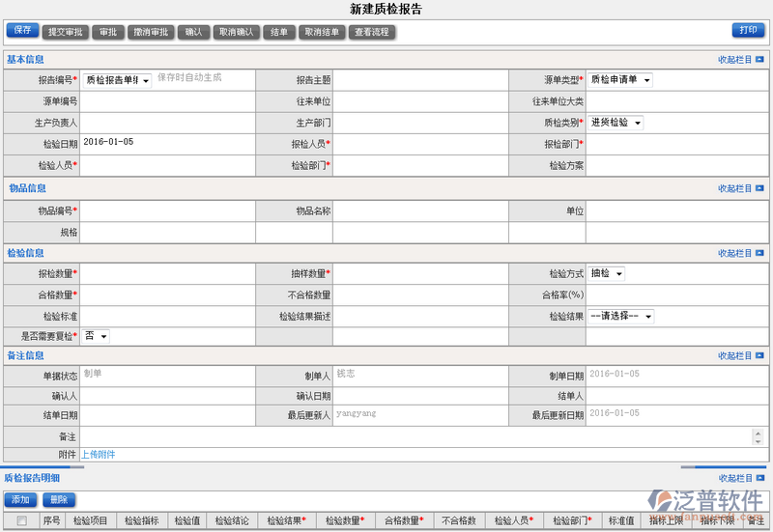Open the 源单类型 质检申请单 dropdown

pyautogui.click(x=620, y=80)
